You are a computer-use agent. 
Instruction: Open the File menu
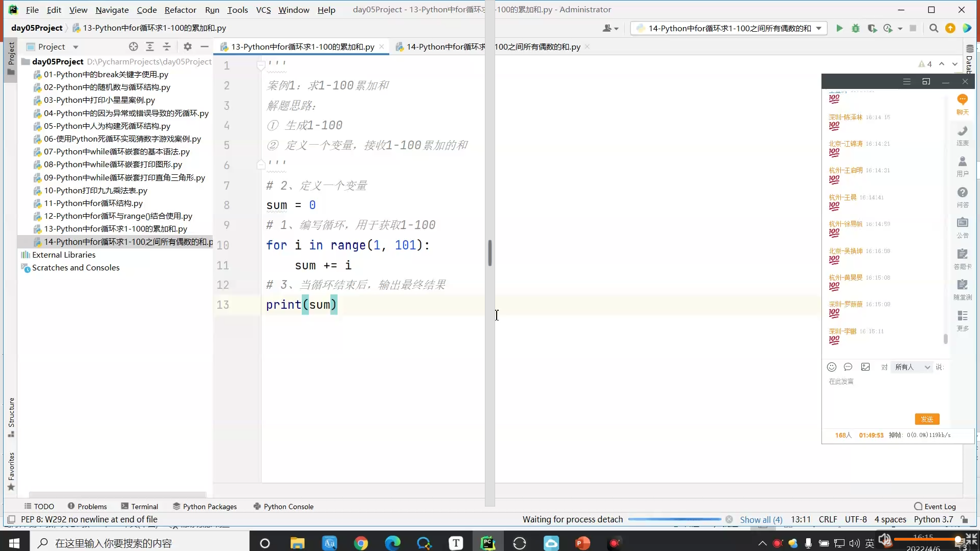tap(32, 10)
